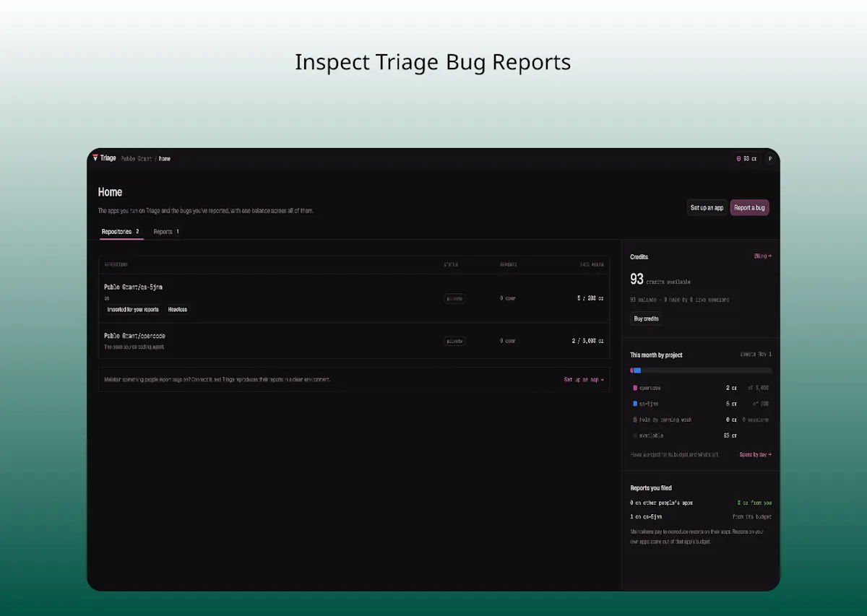Click the Pablo Grant breadcrumb
Screen dimensions: 867x616
(137, 158)
